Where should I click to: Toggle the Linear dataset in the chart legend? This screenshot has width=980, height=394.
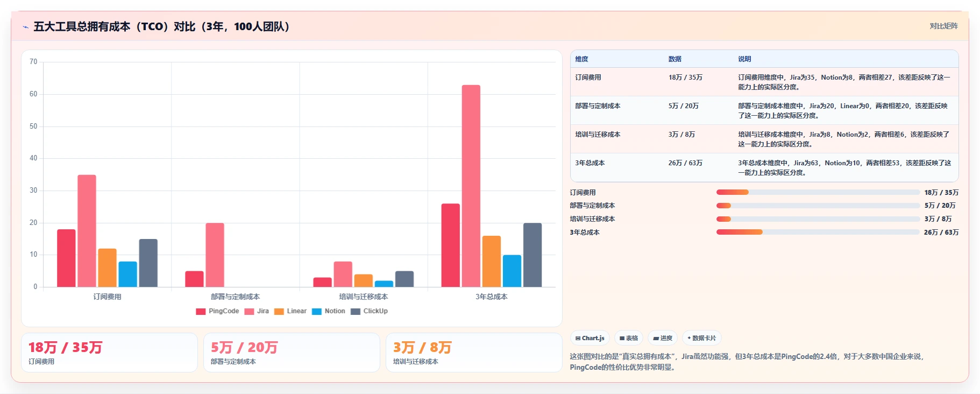coord(290,311)
